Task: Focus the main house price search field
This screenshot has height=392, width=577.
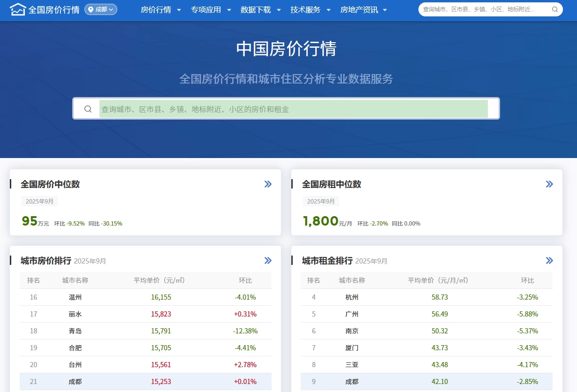Action: [293, 109]
